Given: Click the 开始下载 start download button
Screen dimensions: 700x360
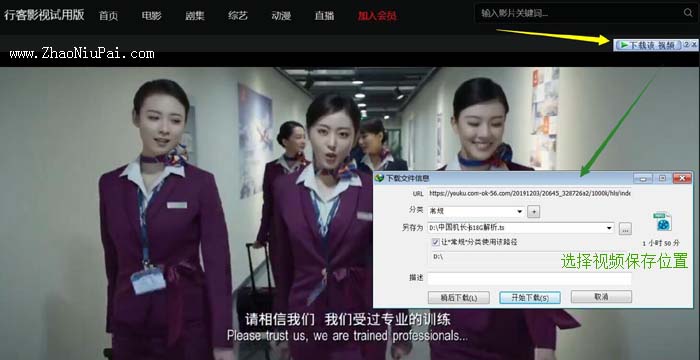Looking at the screenshot, I should [x=530, y=297].
